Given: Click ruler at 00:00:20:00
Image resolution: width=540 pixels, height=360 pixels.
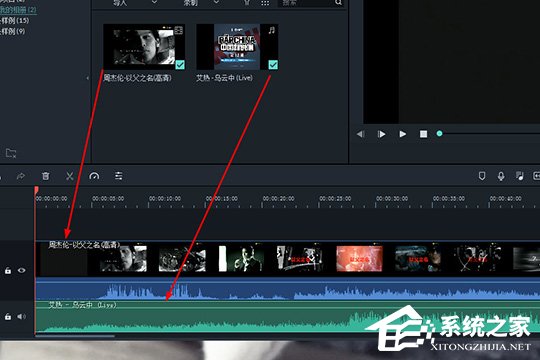Looking at the screenshot, I should point(279,199).
